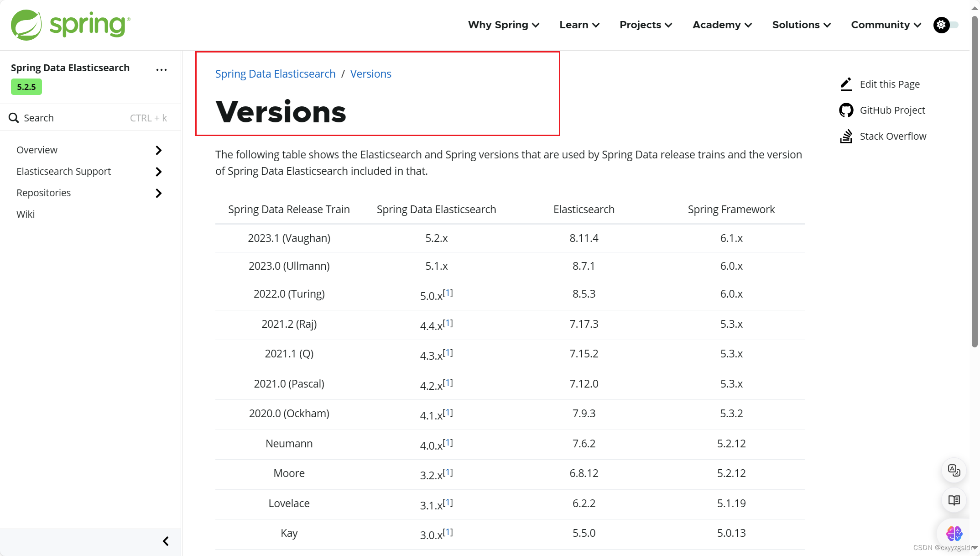Click the search magnifier icon
The image size is (980, 556).
click(13, 117)
